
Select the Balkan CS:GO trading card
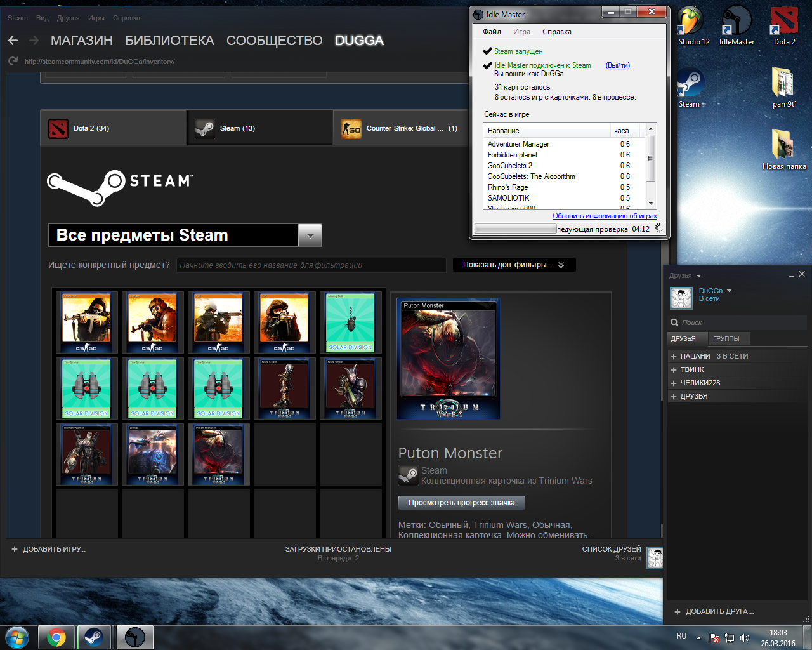point(153,322)
